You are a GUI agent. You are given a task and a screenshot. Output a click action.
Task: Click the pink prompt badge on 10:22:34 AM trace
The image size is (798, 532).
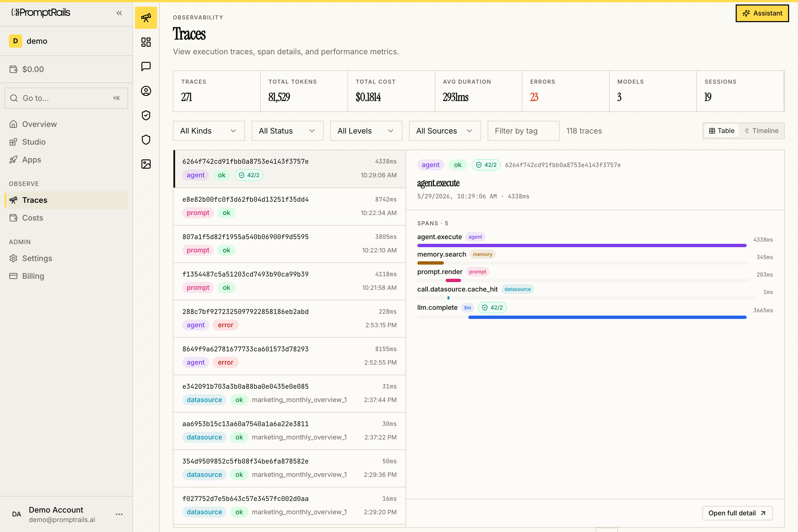coord(198,213)
